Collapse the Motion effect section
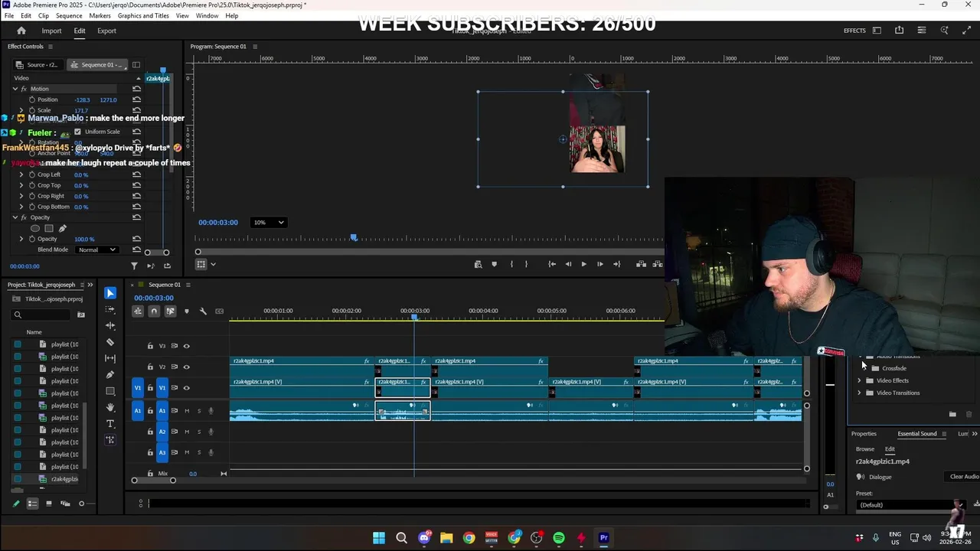Image resolution: width=980 pixels, height=551 pixels. pyautogui.click(x=15, y=89)
